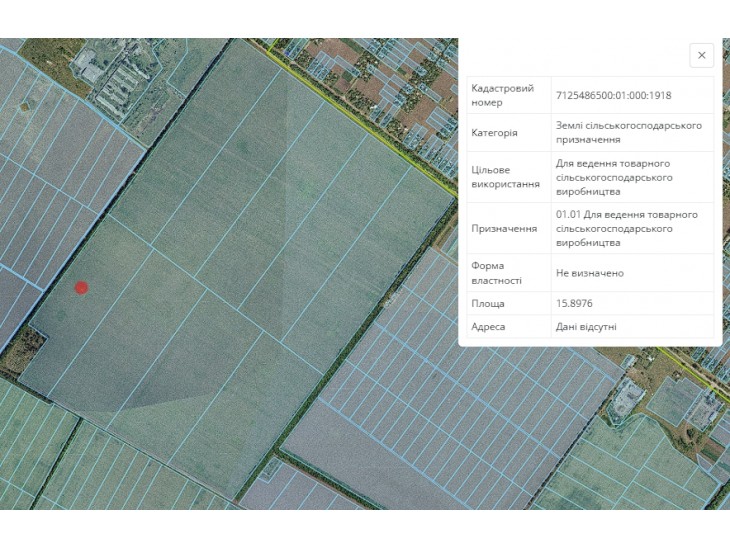Screen dimensions: 730x547
Task: Click the 'Категорія' label
Action: coord(494,133)
